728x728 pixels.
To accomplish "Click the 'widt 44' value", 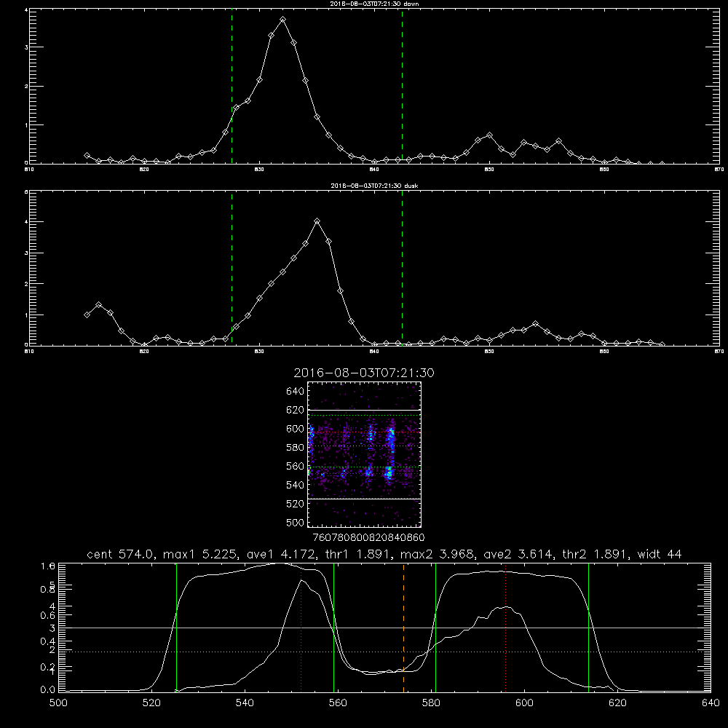I will [x=660, y=554].
